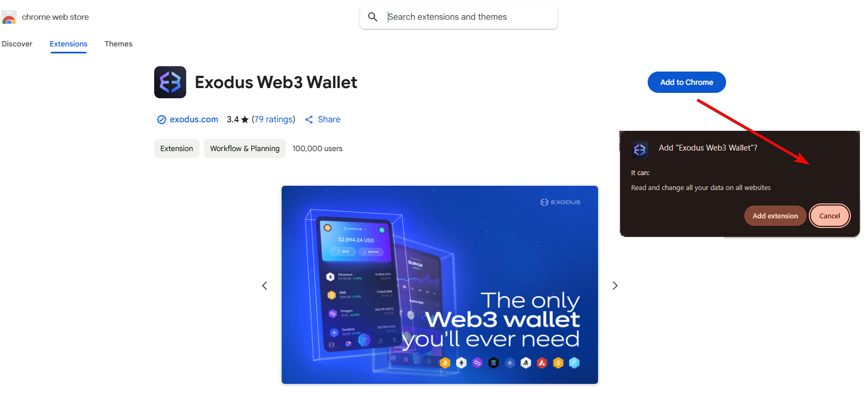Select the Workflow & Planning category chip

click(x=245, y=148)
